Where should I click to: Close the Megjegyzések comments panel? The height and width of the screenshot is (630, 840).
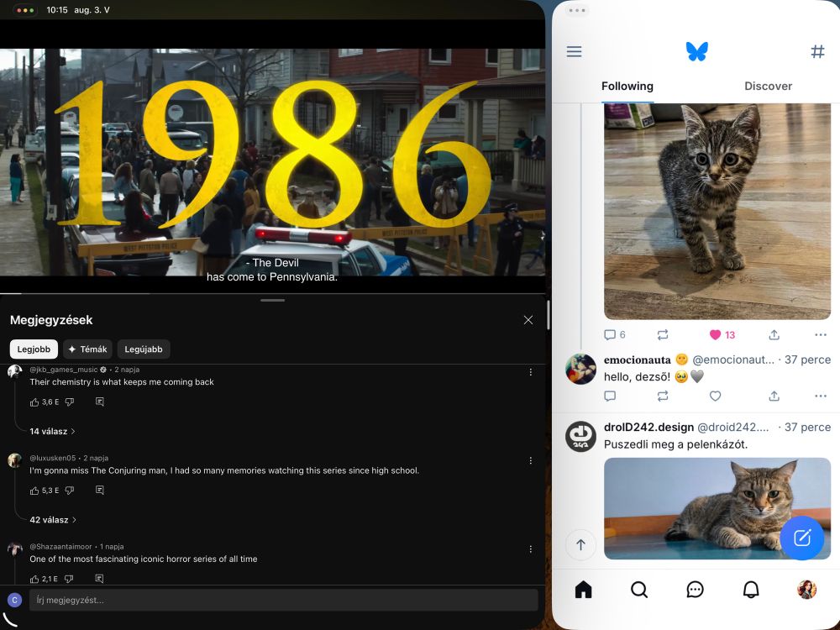click(x=528, y=320)
